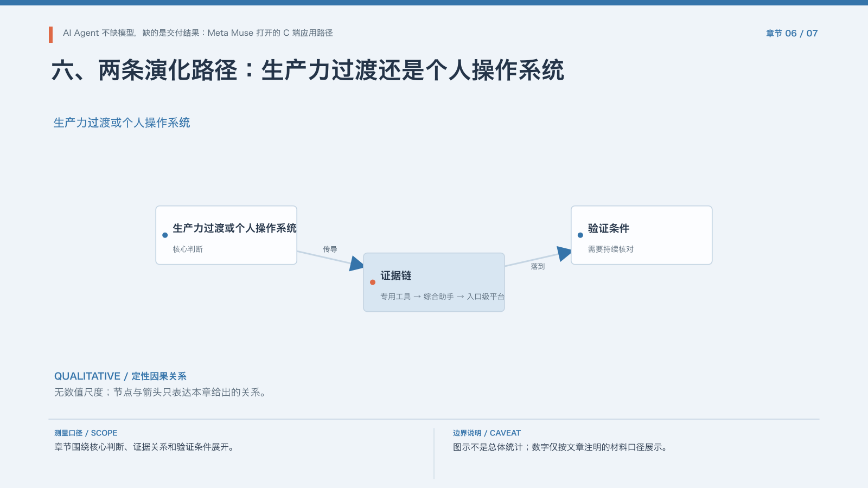Image resolution: width=868 pixels, height=488 pixels.
Task: Click the arrowhead pointing into 验证条件 node
Action: [565, 253]
